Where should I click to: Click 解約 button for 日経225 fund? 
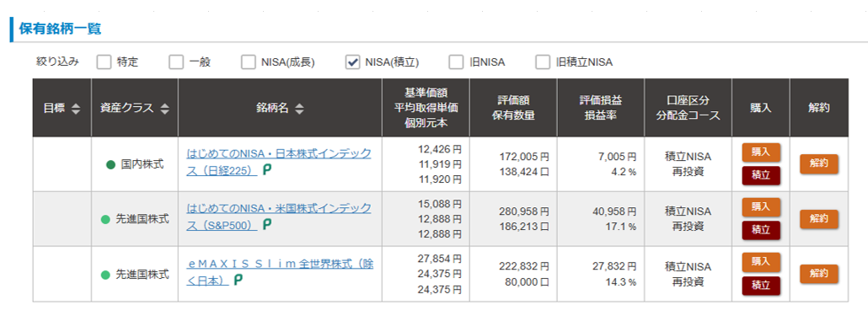pyautogui.click(x=819, y=164)
